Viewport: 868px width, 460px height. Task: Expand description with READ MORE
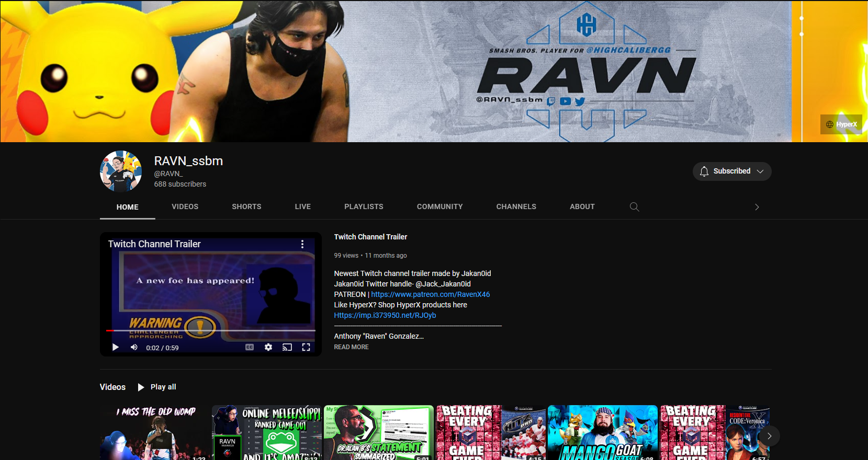[352, 347]
